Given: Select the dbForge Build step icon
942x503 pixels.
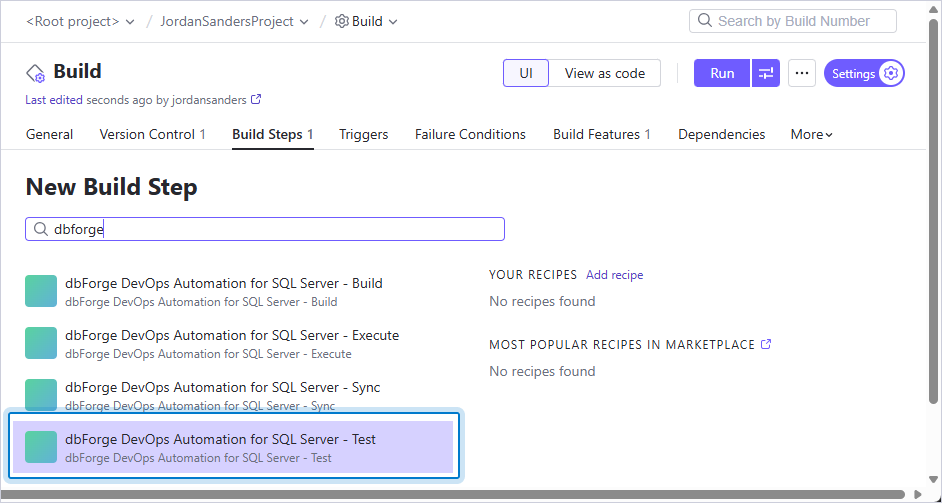Looking at the screenshot, I should pos(41,291).
